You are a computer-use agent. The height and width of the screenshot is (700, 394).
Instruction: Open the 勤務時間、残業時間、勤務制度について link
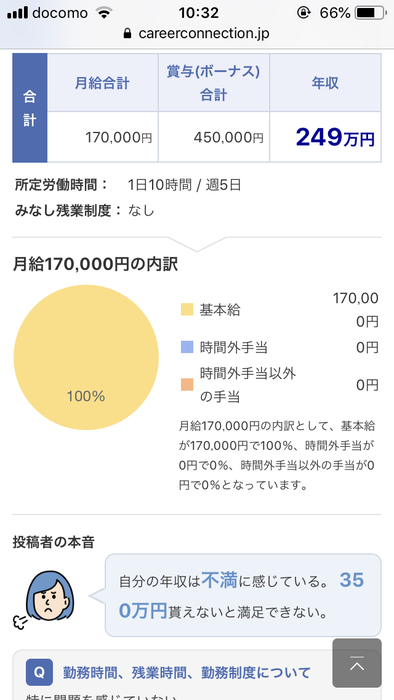click(x=187, y=672)
